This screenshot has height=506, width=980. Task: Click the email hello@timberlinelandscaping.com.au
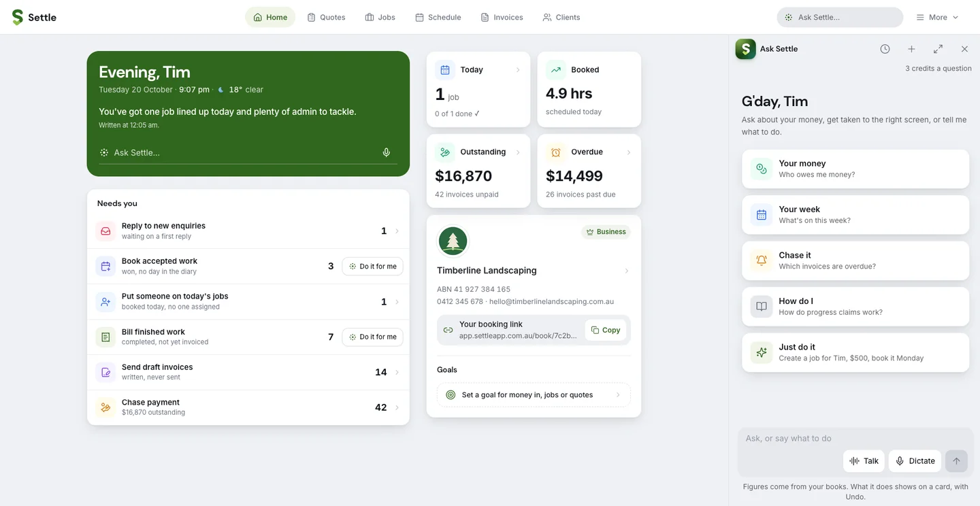point(552,301)
